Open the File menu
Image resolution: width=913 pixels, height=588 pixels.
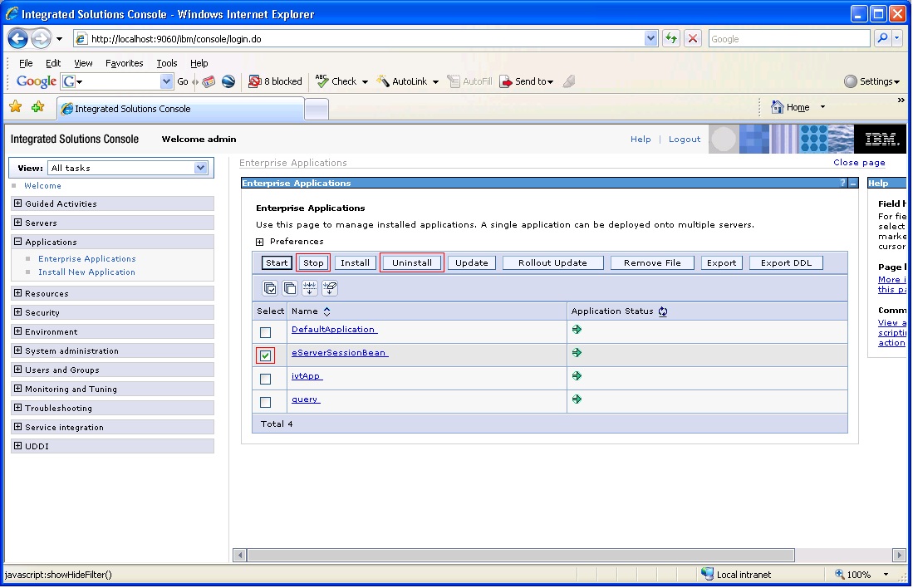click(x=26, y=63)
